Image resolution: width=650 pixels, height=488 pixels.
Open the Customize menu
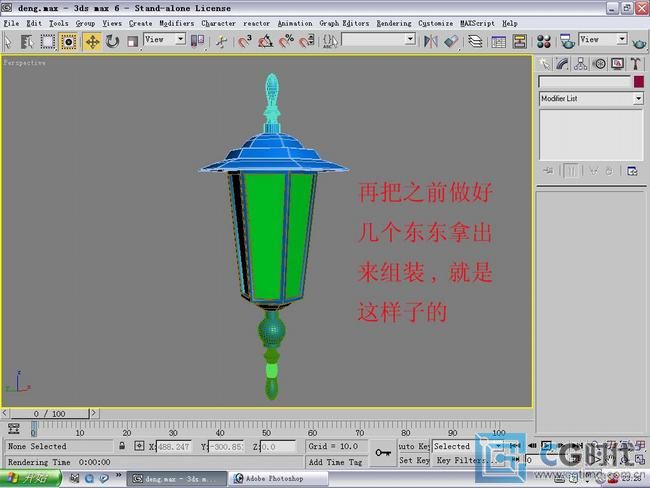pyautogui.click(x=435, y=23)
